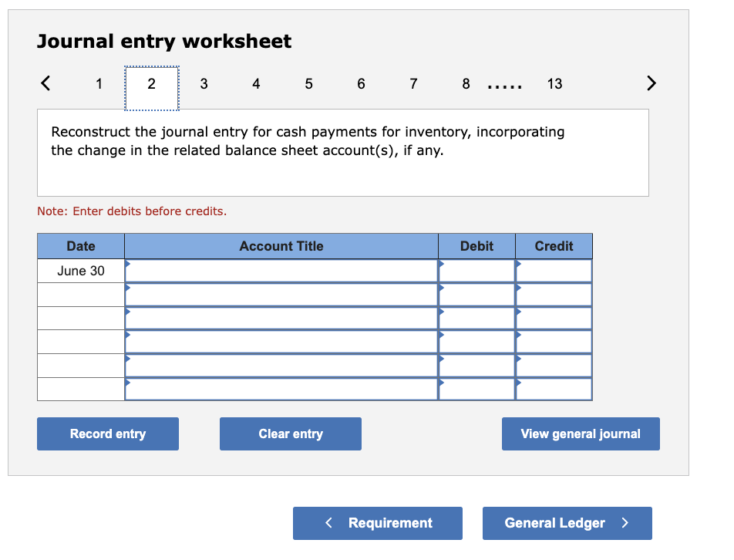Open Account Title dropdown in third row
Screen dimensions: 734x560
[281, 319]
